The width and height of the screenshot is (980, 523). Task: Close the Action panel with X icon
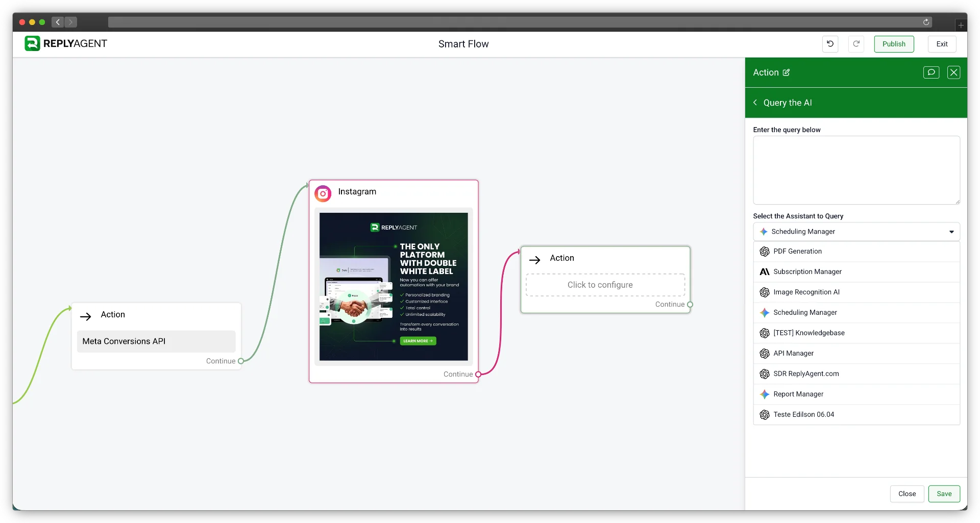pos(953,72)
